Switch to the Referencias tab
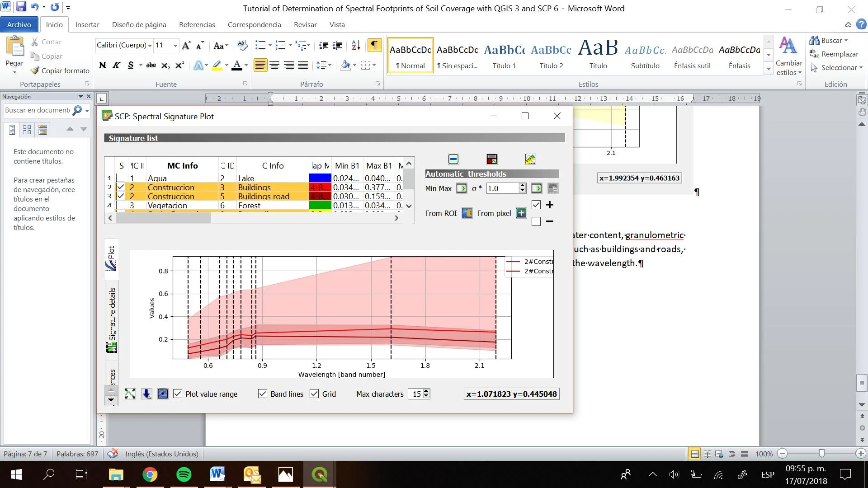Image resolution: width=868 pixels, height=488 pixels. pos(197,24)
